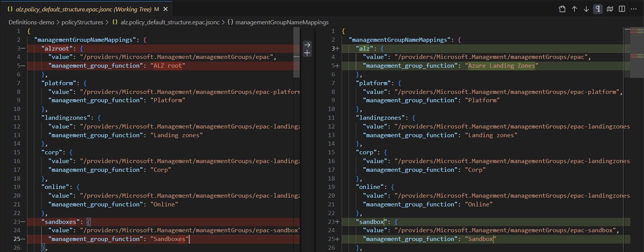Click the "Azure Landing Zones" value
Screen dimensions: 644x252
coord(502,66)
